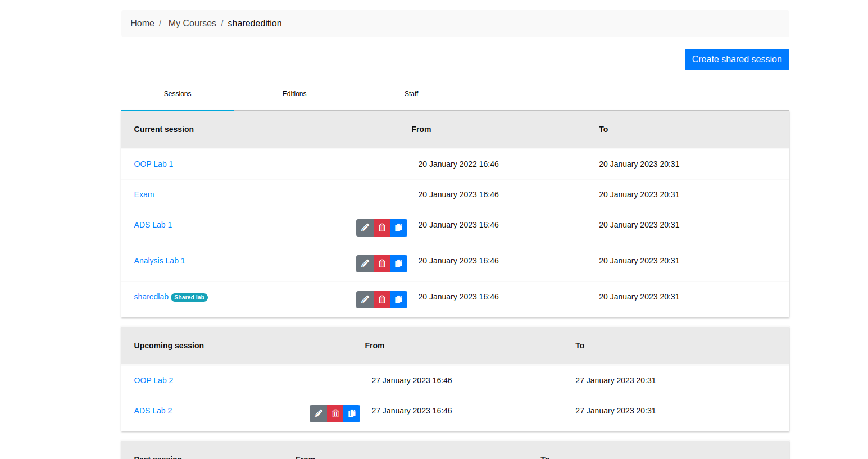This screenshot has width=868, height=459.
Task: Click the From header in Current session
Action: click(x=421, y=129)
